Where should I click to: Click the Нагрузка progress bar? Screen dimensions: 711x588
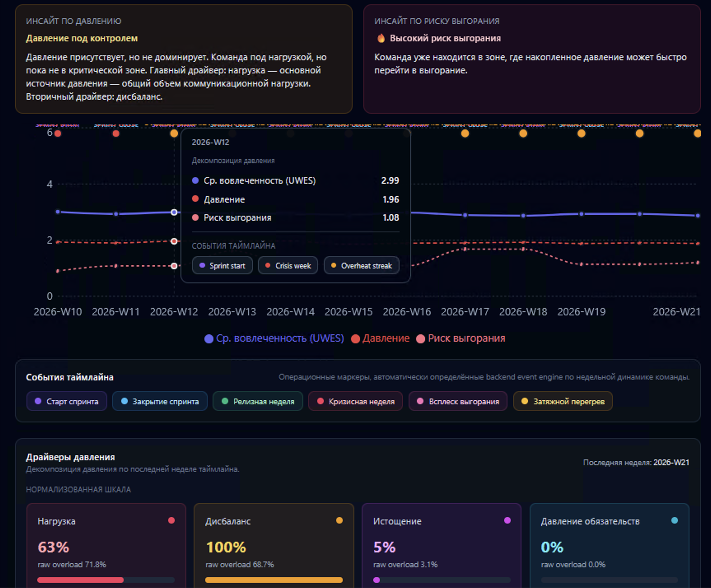coord(106,580)
